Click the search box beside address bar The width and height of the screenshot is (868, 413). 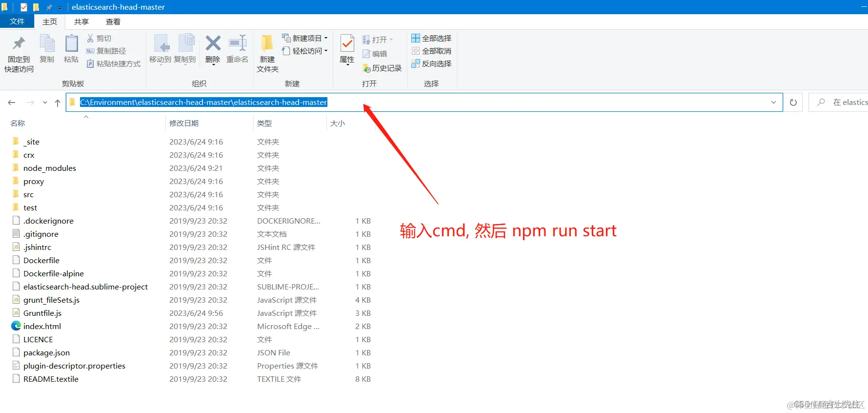tap(838, 103)
